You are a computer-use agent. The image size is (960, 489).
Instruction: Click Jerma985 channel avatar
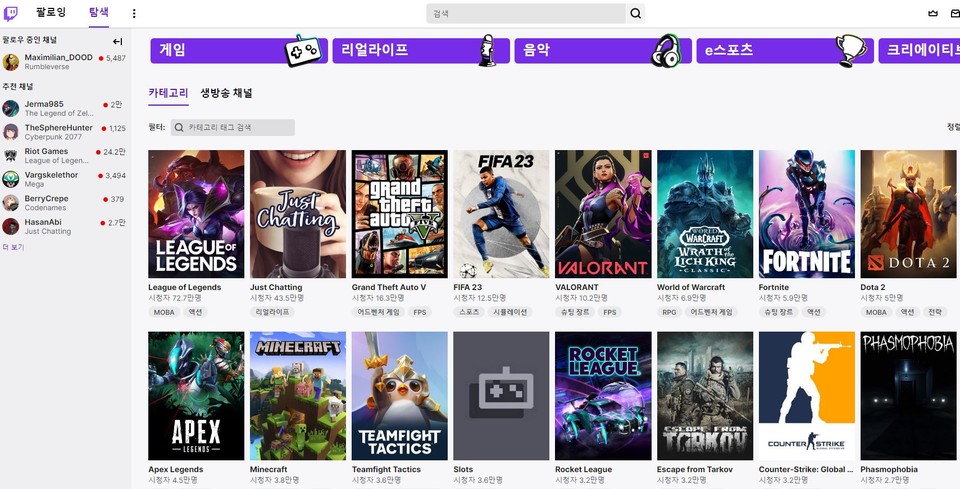point(10,108)
